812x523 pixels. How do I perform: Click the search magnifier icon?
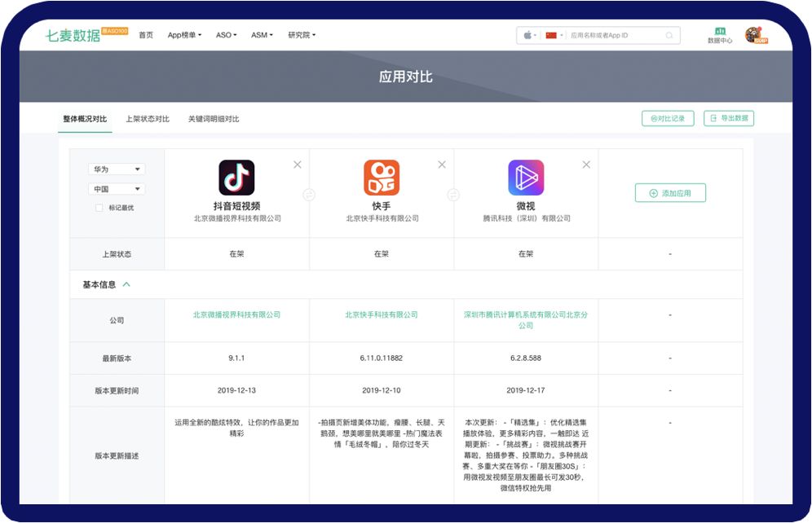point(669,35)
